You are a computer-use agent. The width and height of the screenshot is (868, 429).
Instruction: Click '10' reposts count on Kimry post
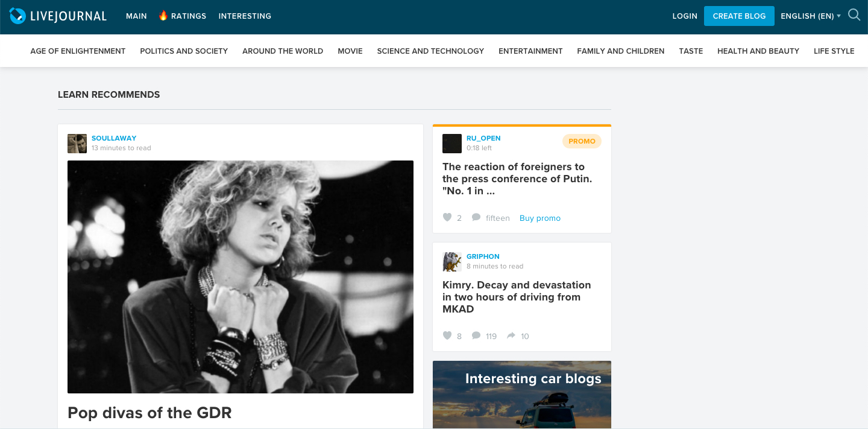(525, 336)
